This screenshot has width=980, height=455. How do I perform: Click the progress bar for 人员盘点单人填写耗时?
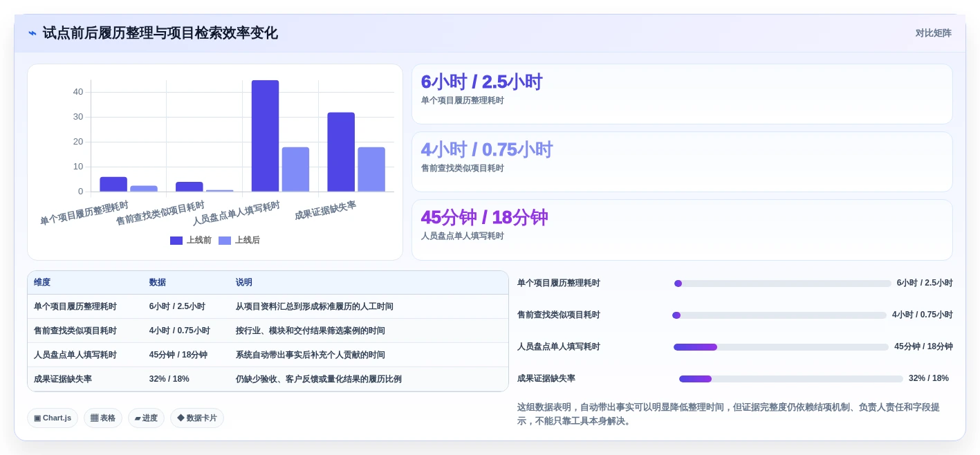coord(781,347)
